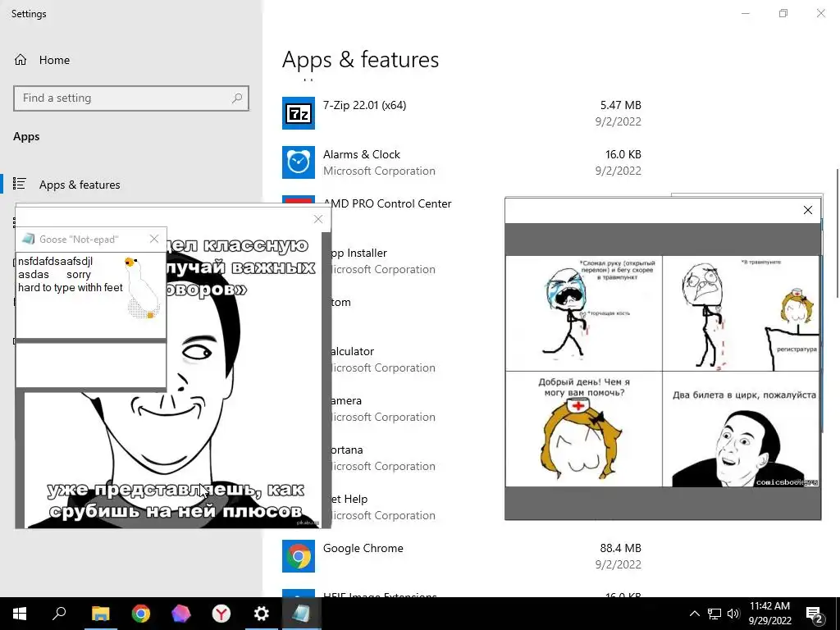
Task: Select the Google Chrome list entry
Action: click(462, 556)
